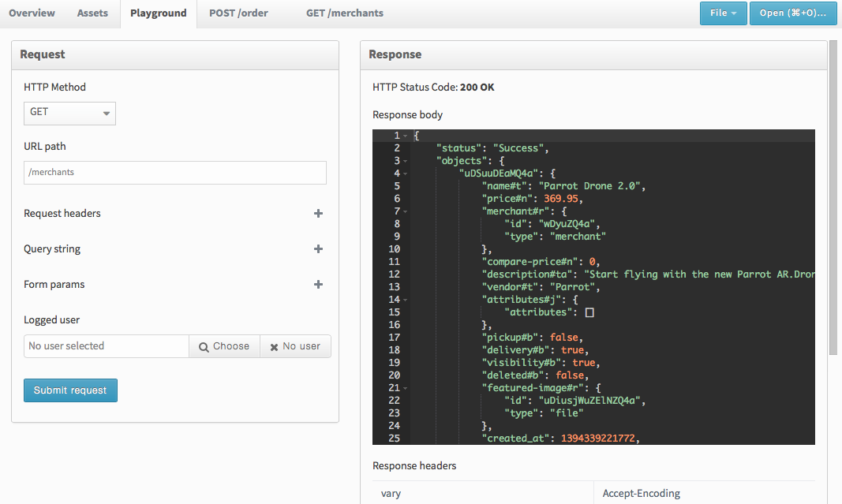Click the "uDiusjWuZElNZQ4a" file id value

click(x=589, y=401)
